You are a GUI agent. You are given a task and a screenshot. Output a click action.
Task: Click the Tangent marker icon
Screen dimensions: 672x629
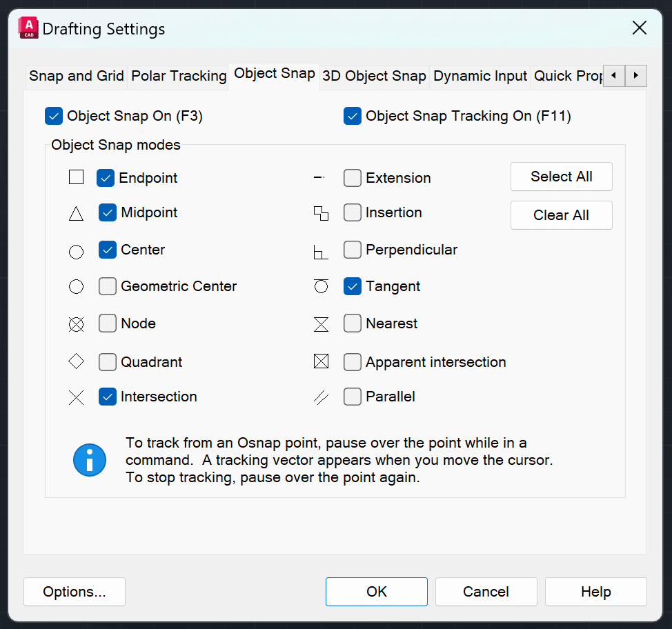[321, 286]
